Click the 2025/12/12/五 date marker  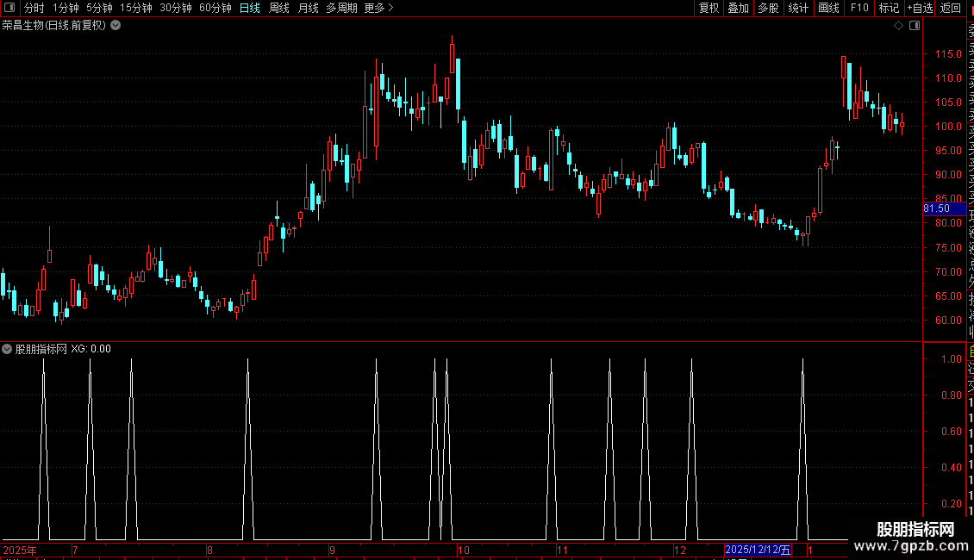(758, 550)
